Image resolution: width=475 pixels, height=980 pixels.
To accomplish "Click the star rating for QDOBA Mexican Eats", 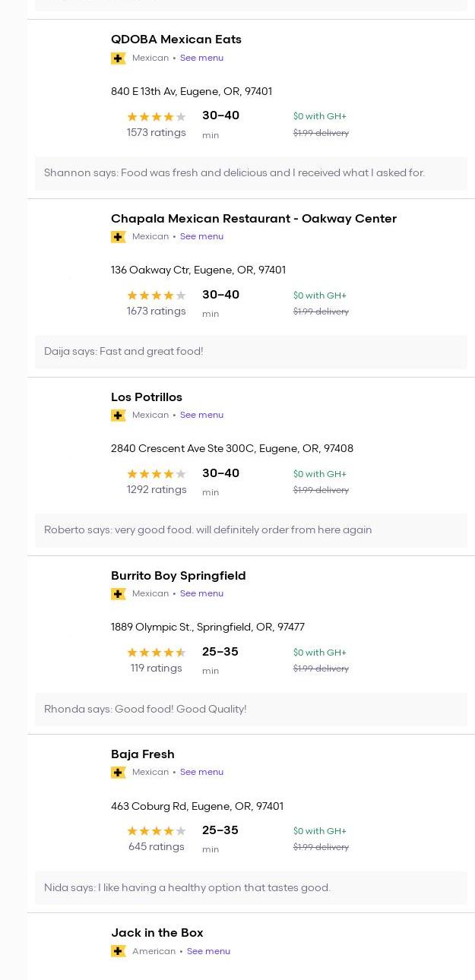I will coord(156,117).
